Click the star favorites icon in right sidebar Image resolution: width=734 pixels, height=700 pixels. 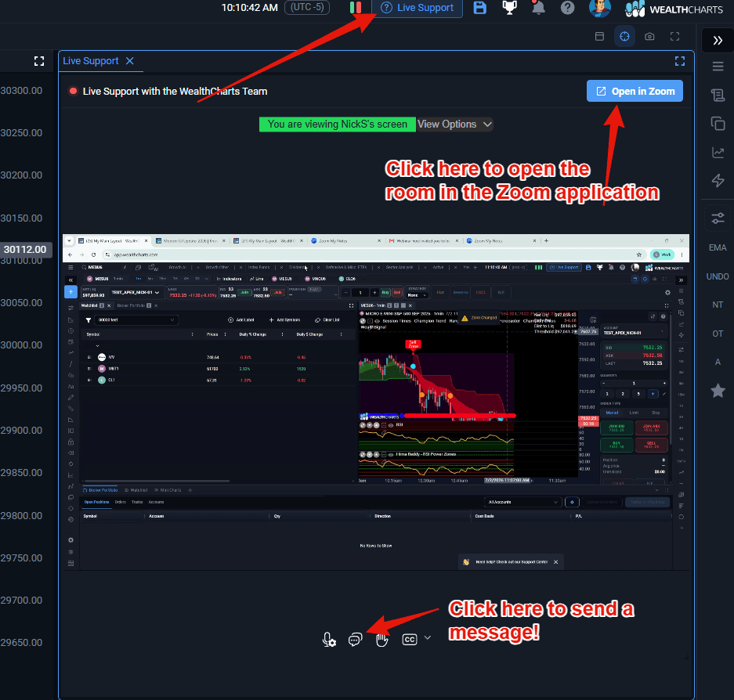pos(718,391)
